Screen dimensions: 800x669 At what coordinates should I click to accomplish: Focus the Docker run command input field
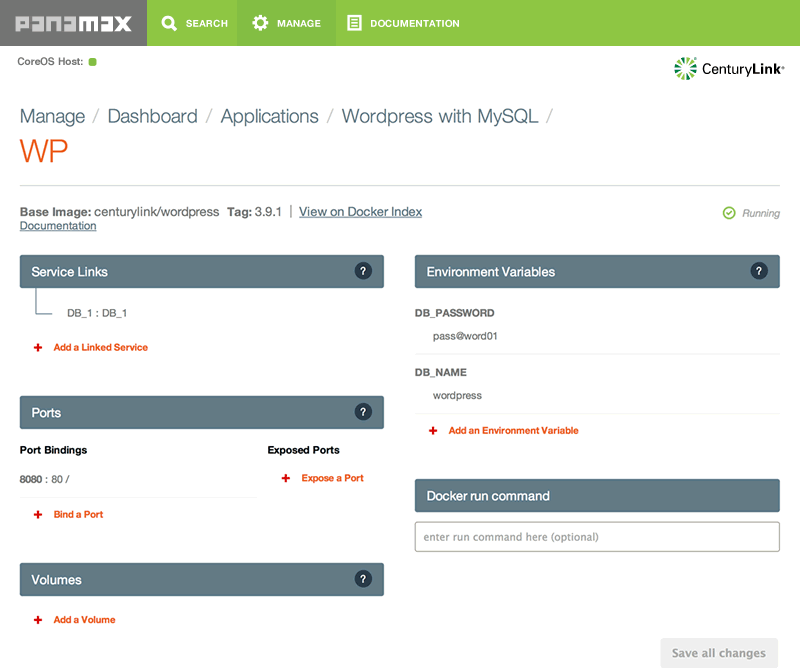(597, 537)
